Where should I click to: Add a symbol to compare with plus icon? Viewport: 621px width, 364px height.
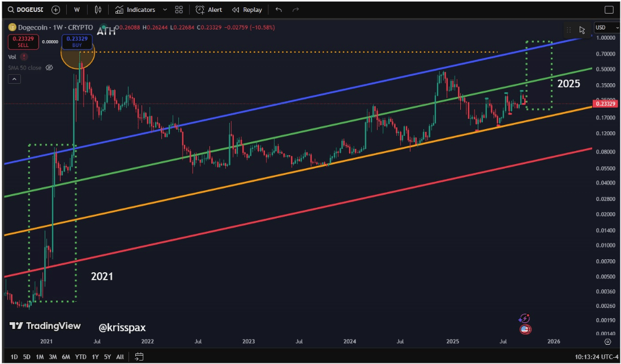click(x=55, y=10)
